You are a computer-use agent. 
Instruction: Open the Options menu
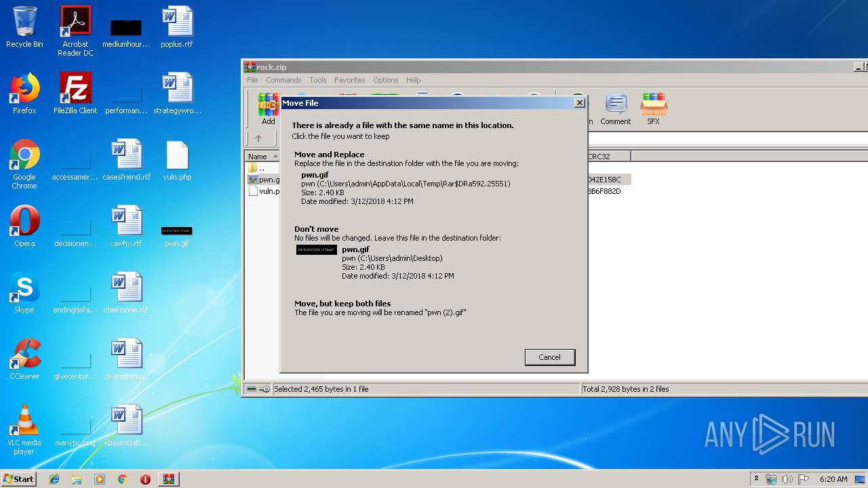point(386,80)
